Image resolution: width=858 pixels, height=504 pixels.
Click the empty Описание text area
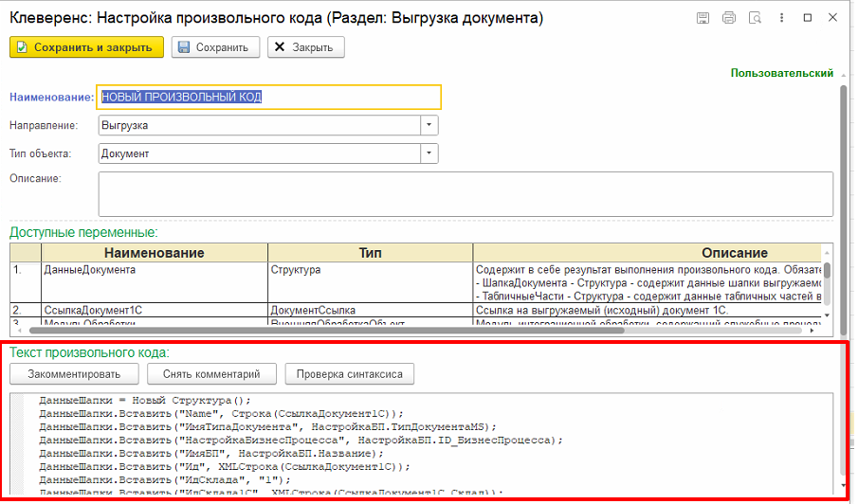(466, 194)
